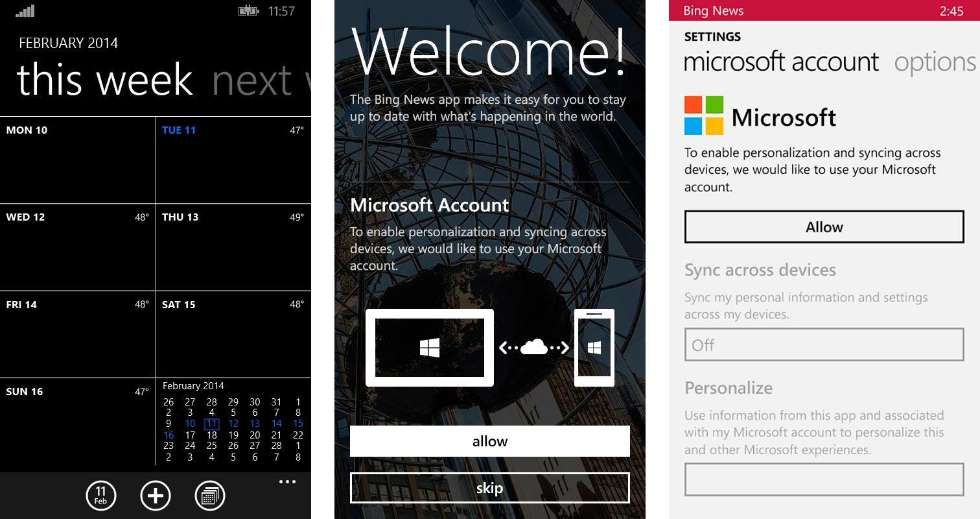Open the WED 12 day cell
The height and width of the screenshot is (519, 980).
(x=78, y=247)
